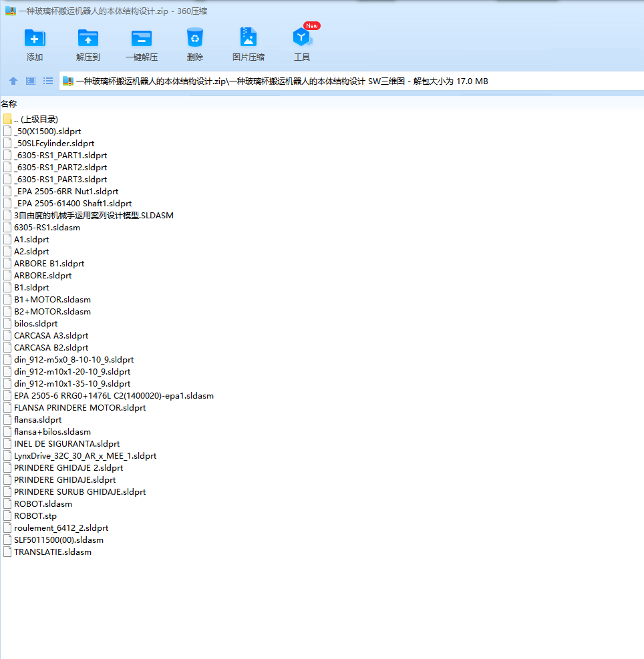Select file FLANSA PRINDERE MOTOR.sldprt
The height and width of the screenshot is (659, 644).
[79, 408]
